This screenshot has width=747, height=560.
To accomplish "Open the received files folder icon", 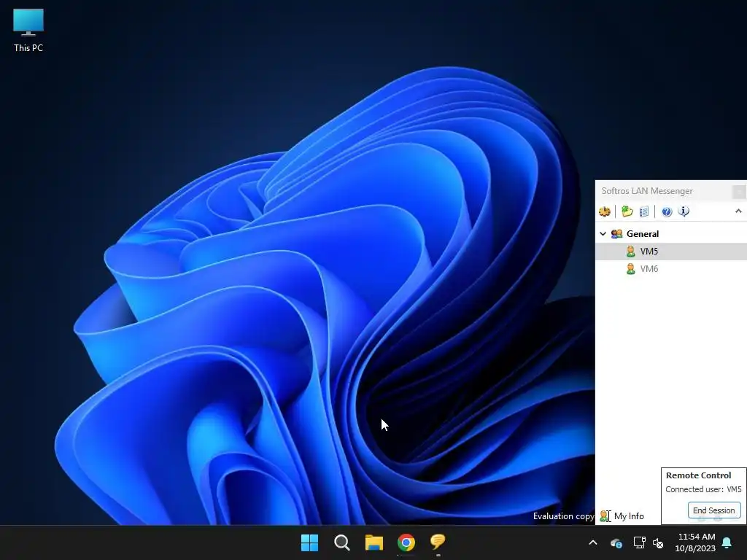I will click(x=627, y=211).
